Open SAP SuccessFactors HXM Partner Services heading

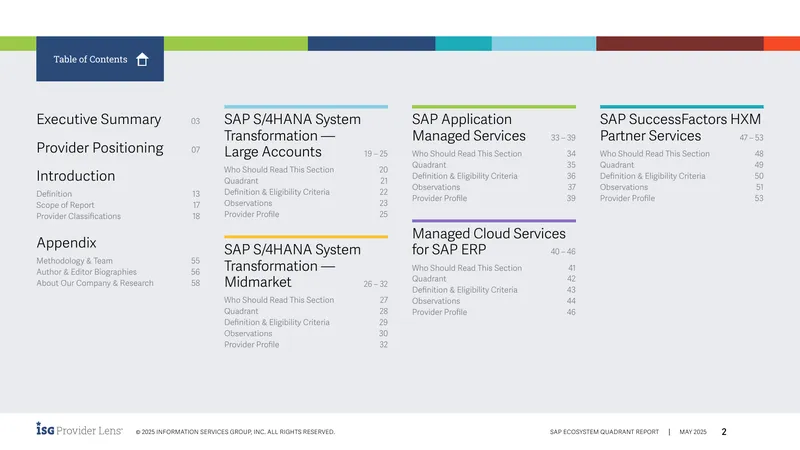click(680, 128)
